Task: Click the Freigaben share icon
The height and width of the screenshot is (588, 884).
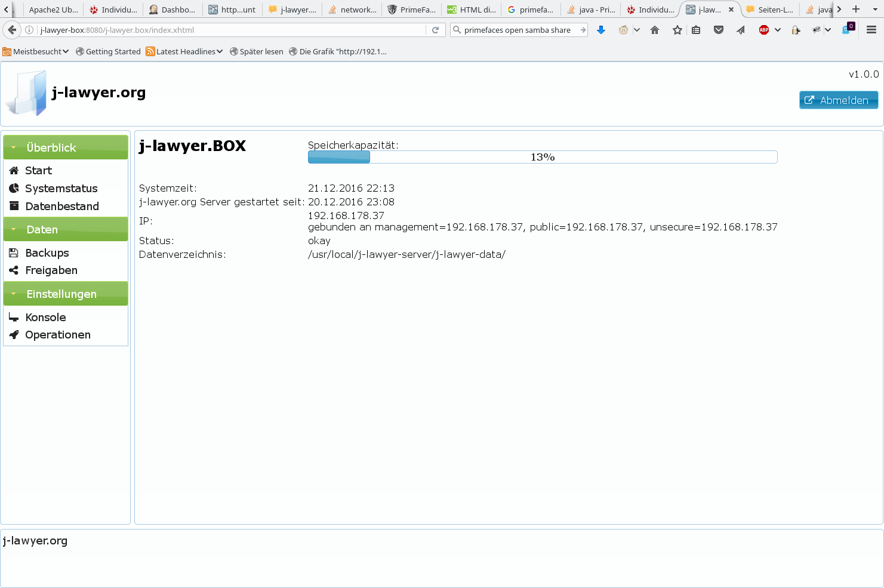Action: point(14,270)
